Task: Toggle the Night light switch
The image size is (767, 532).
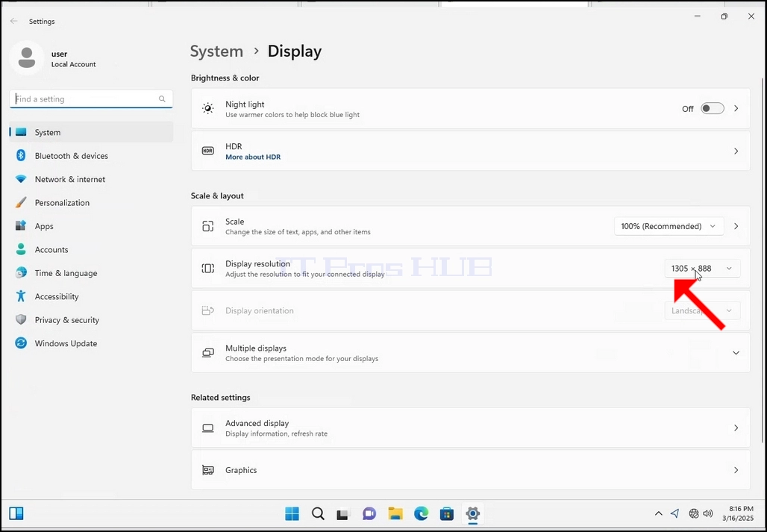Action: coord(713,108)
